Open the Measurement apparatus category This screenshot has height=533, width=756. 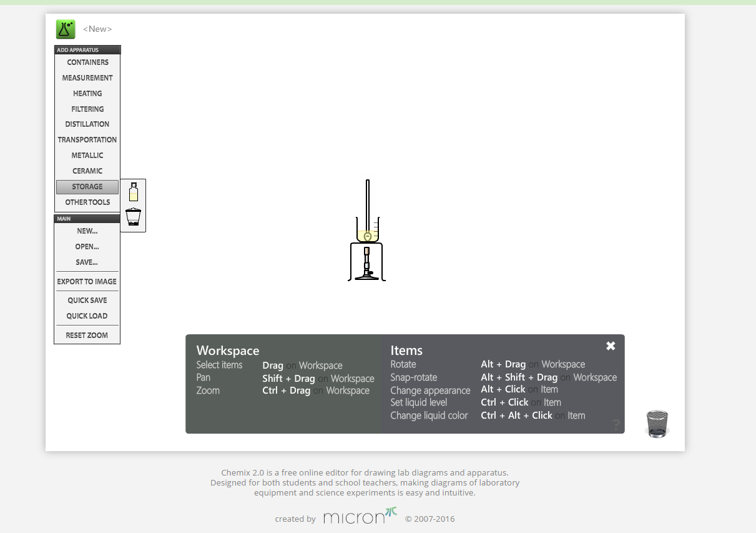point(87,78)
